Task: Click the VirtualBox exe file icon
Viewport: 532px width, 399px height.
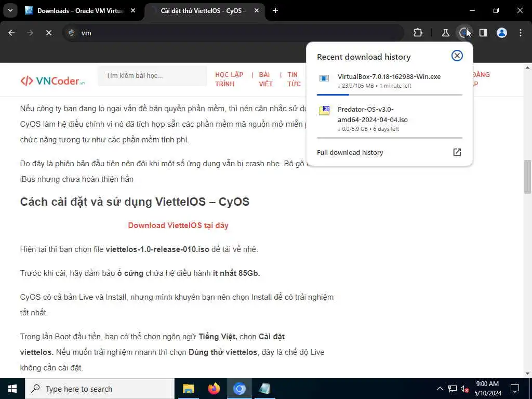Action: [x=324, y=78]
